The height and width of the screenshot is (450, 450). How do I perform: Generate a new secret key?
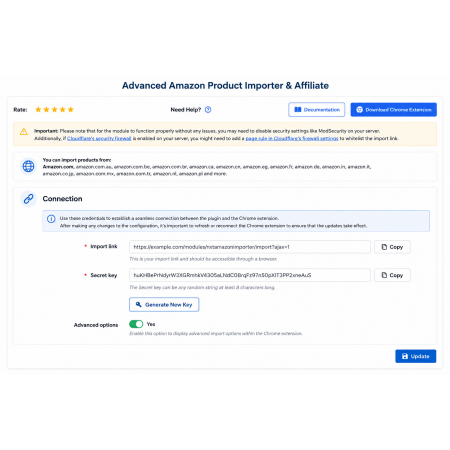pyautogui.click(x=164, y=305)
